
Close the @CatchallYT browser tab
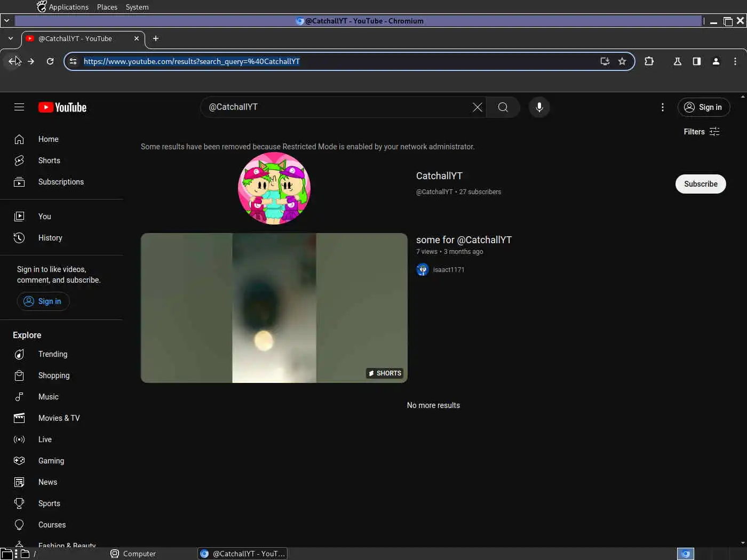pyautogui.click(x=137, y=38)
